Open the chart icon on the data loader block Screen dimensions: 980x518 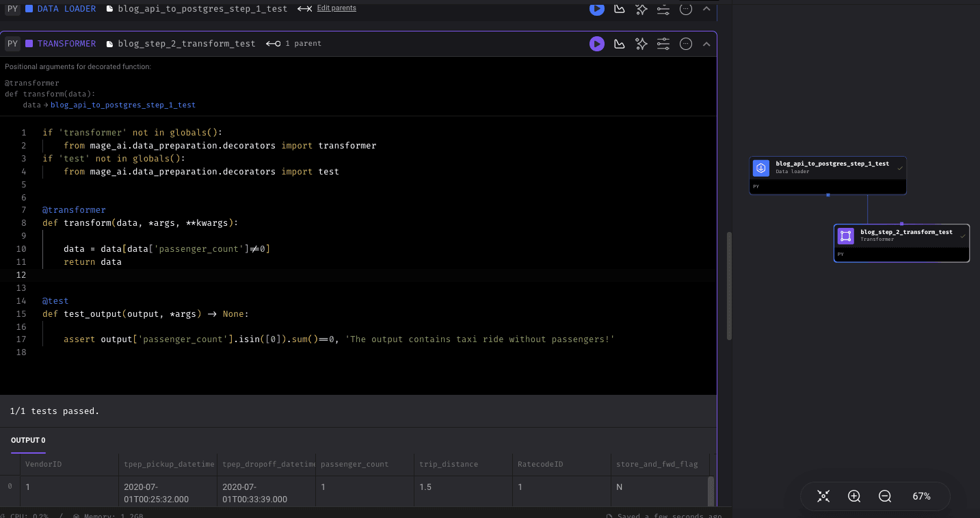click(x=619, y=8)
